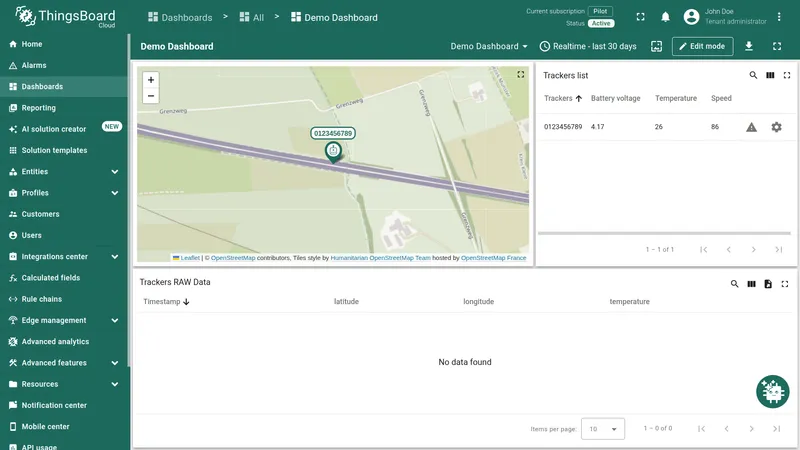Open Advanced analytics
Screen dimensions: 800x450
pyautogui.click(x=64, y=342)
